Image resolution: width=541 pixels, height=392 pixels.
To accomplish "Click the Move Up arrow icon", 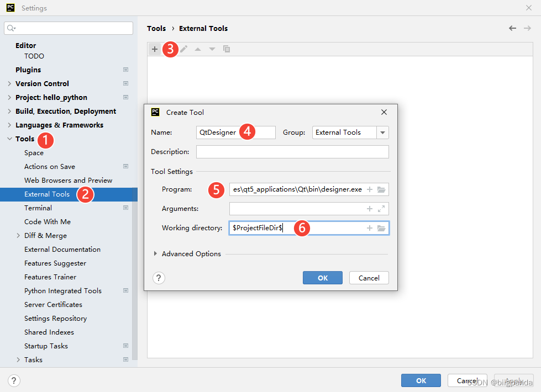I will point(198,49).
